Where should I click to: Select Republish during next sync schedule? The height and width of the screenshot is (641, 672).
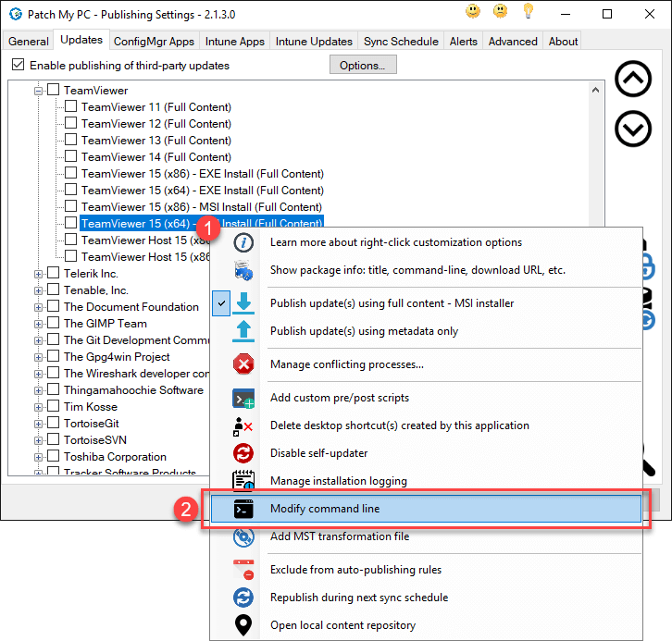click(x=426, y=598)
